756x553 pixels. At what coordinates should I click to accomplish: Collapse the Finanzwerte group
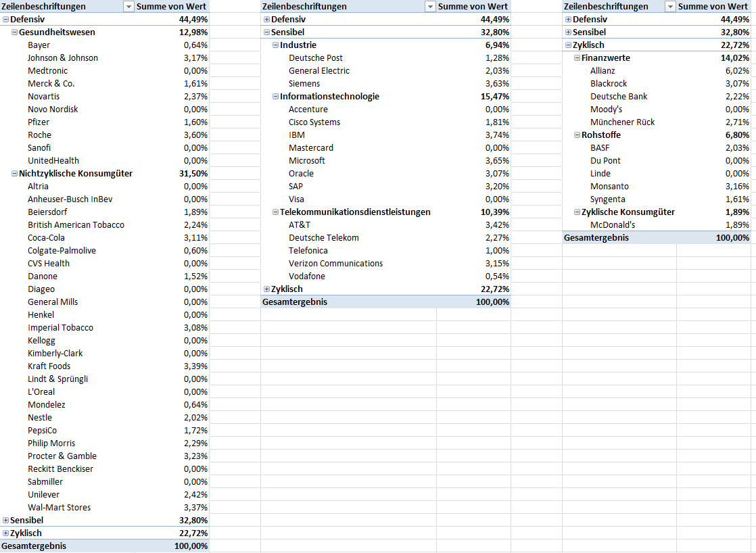tap(577, 58)
